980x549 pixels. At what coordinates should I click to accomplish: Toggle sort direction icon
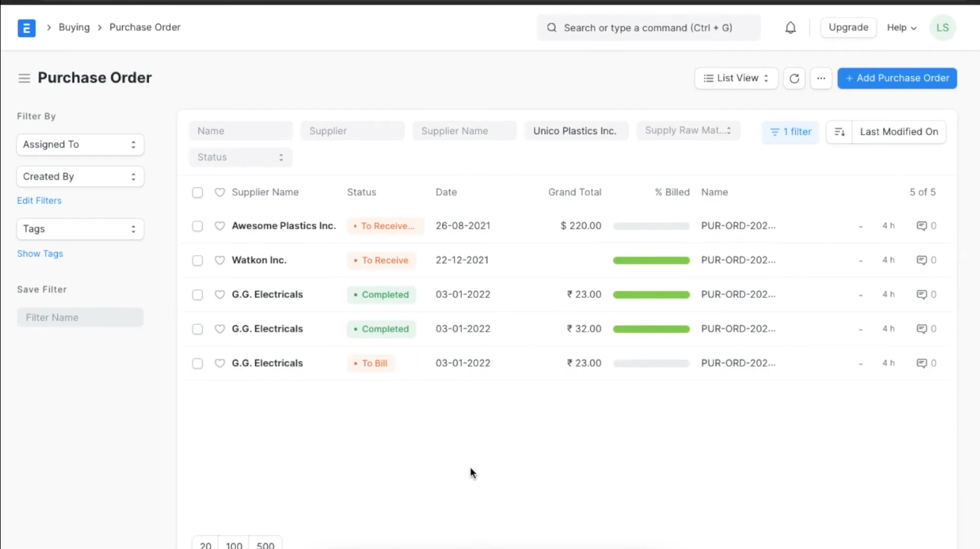(x=839, y=132)
